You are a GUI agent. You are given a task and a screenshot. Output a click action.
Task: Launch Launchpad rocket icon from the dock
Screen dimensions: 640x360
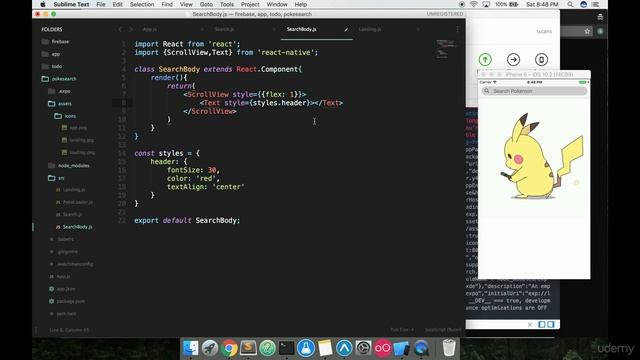coord(210,348)
